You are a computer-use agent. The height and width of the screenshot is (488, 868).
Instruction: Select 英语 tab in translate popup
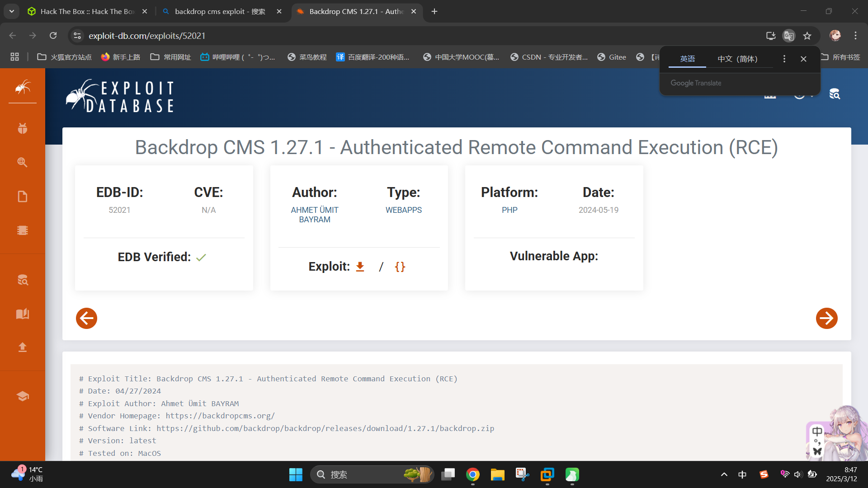[x=687, y=59]
